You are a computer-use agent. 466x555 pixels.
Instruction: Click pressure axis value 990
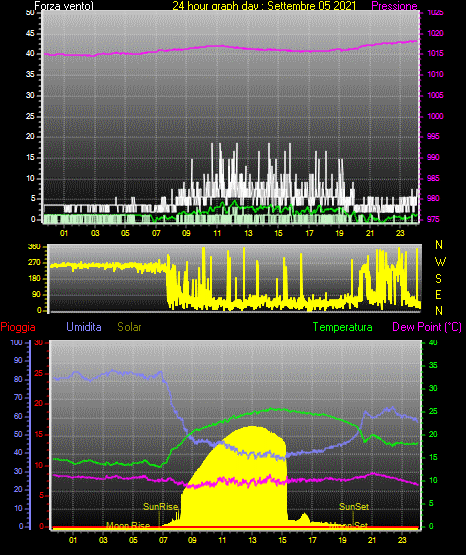tap(433, 157)
